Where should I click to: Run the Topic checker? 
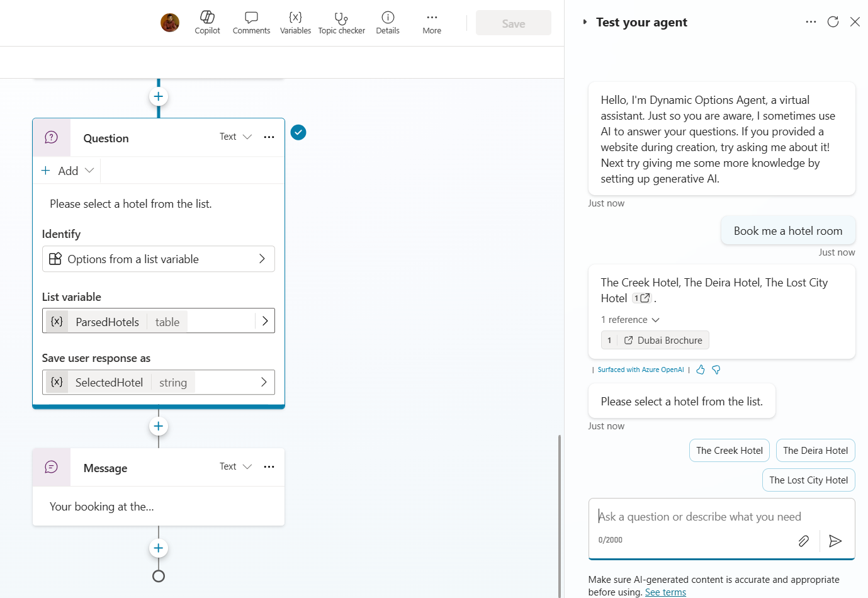[x=341, y=23]
